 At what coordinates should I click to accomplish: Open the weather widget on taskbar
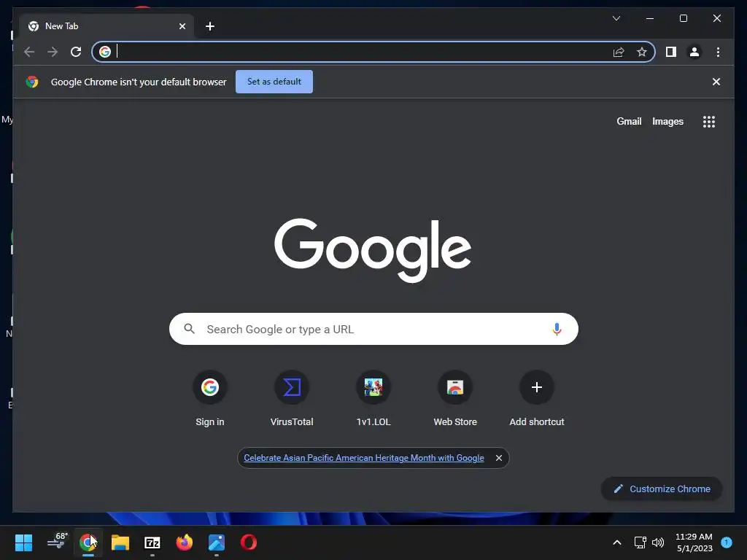point(57,542)
